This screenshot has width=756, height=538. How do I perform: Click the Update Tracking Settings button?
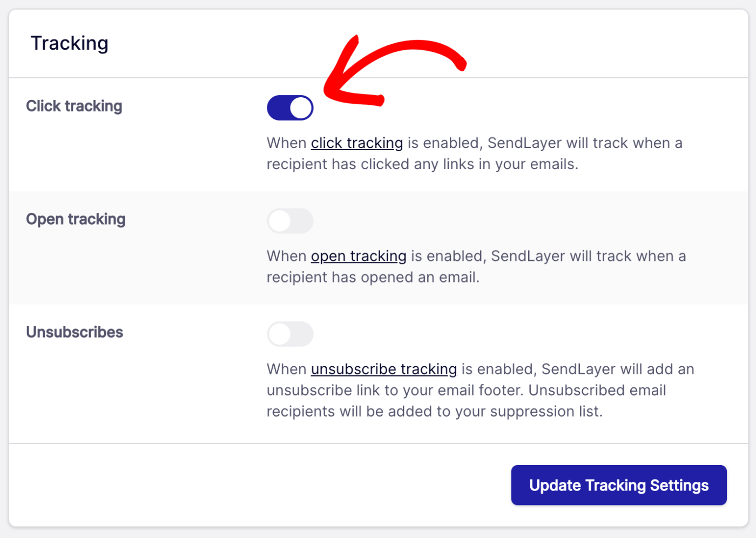618,485
